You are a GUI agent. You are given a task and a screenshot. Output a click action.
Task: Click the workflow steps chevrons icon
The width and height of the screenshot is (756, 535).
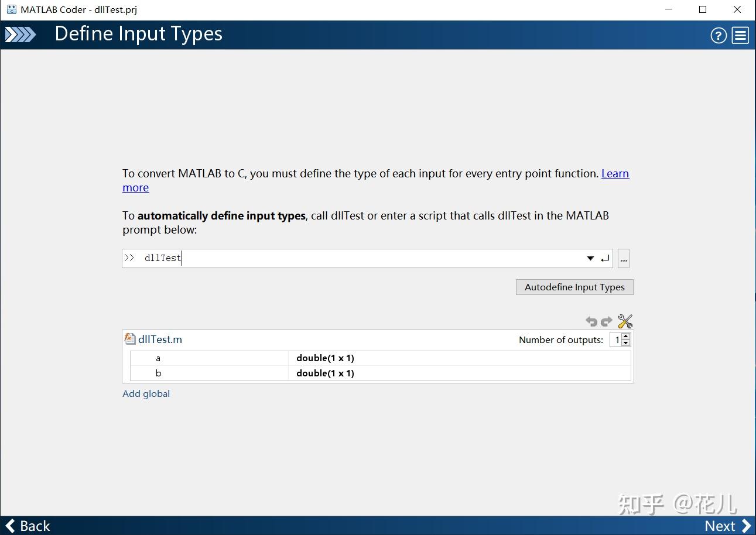tap(20, 35)
